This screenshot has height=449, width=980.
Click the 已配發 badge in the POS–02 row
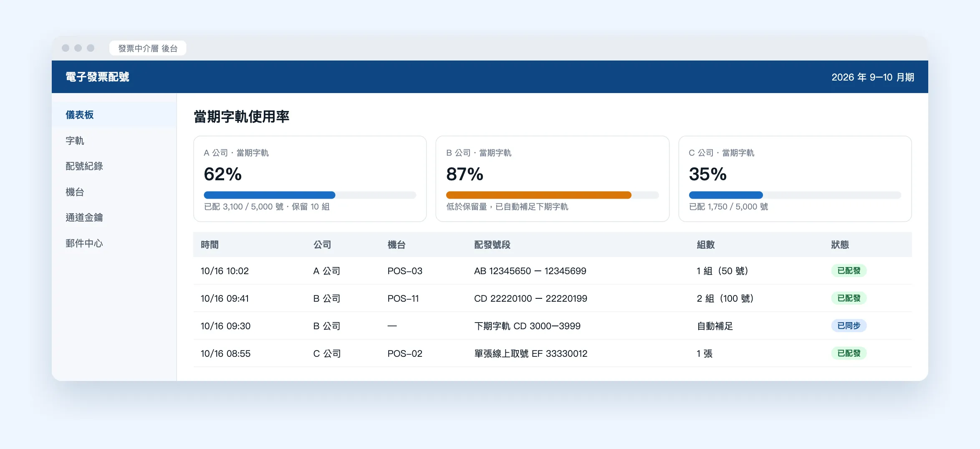click(849, 353)
